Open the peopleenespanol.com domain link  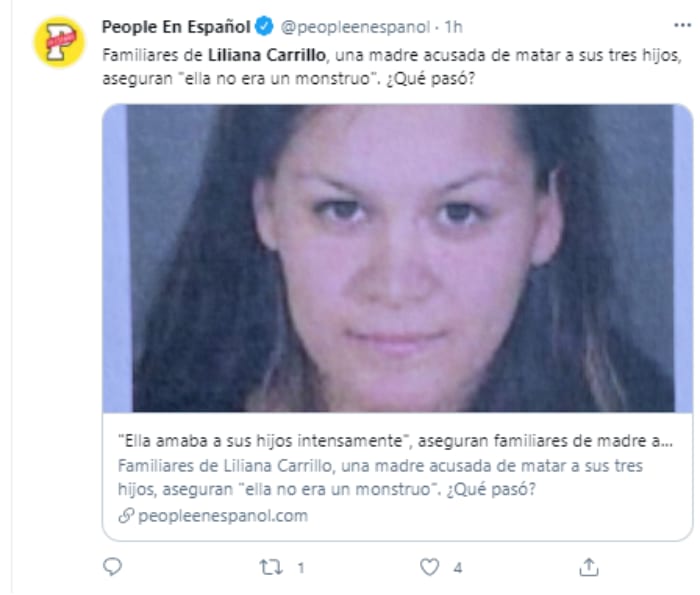click(223, 516)
